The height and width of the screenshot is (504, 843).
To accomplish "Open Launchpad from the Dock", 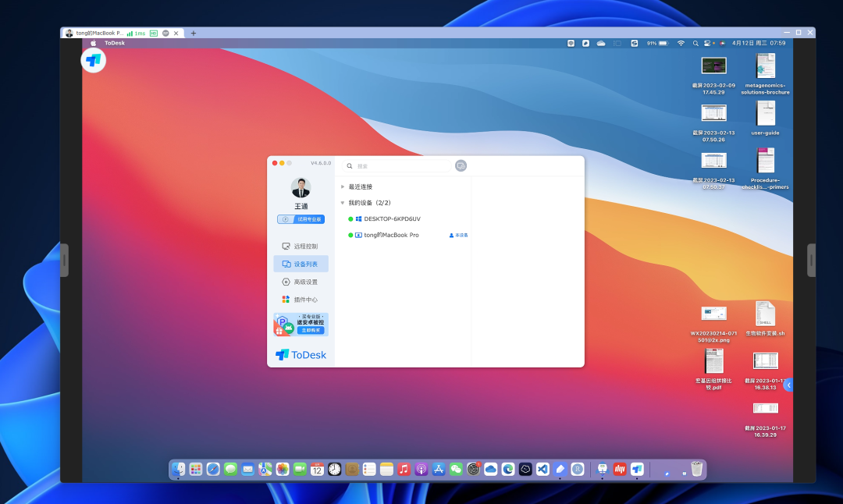I will click(x=196, y=469).
